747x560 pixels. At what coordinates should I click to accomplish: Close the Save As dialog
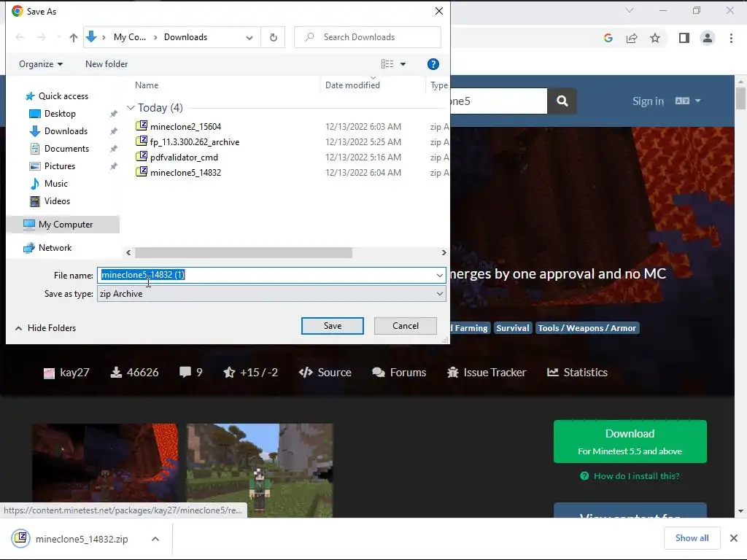(x=438, y=11)
